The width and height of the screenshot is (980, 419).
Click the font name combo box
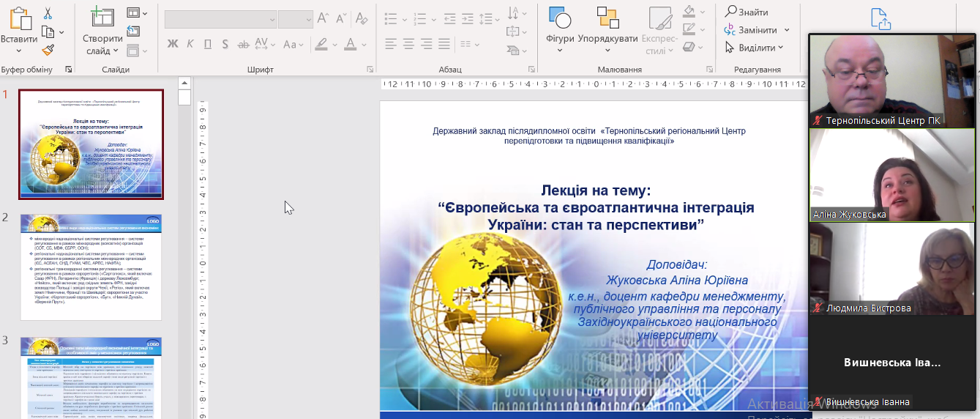tap(220, 19)
